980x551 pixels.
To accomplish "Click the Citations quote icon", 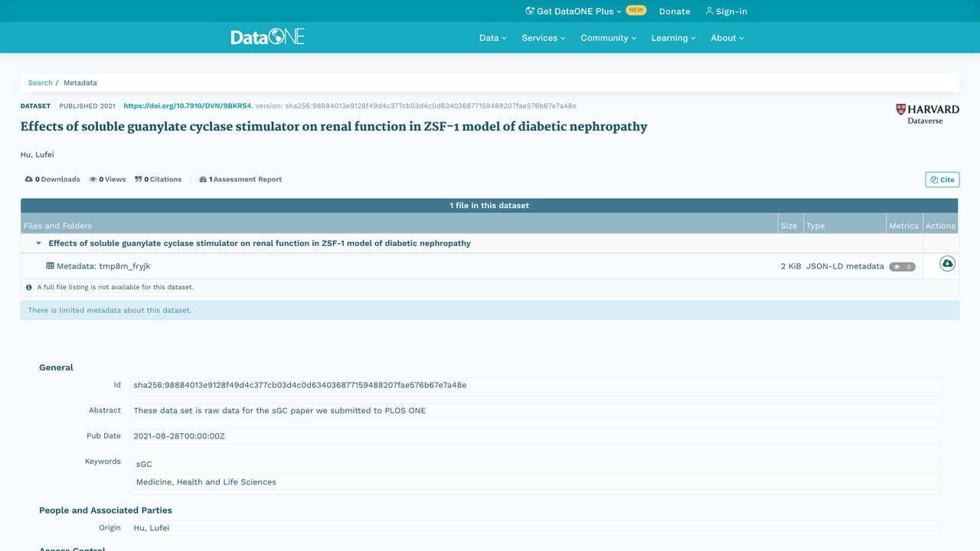I will [x=139, y=180].
